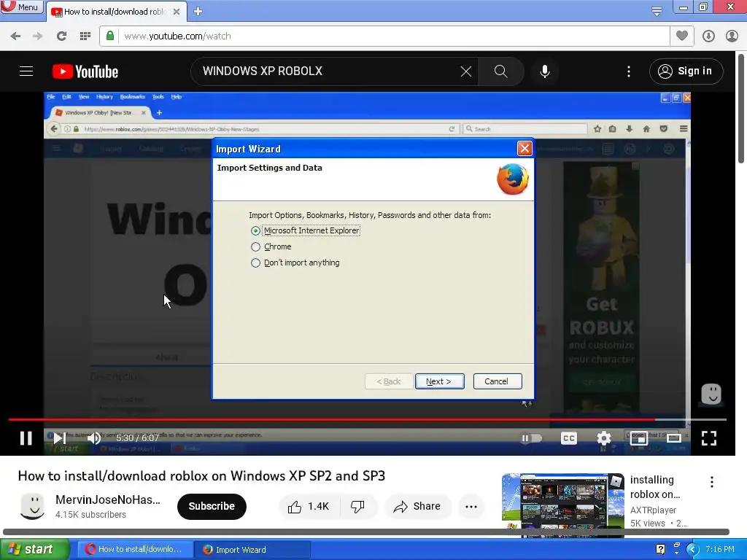Click the page vertical scrollbar
The image size is (747, 560).
pos(741,109)
